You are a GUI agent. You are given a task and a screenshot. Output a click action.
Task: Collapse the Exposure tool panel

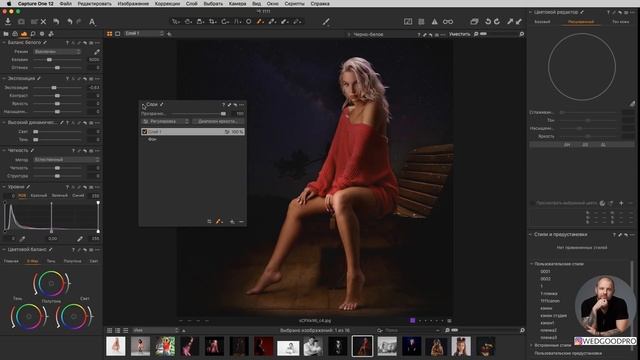pyautogui.click(x=4, y=78)
